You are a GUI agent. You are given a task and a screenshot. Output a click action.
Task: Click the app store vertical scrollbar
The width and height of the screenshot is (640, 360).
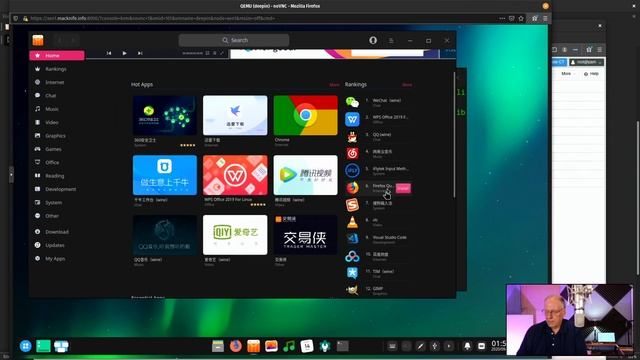(454, 135)
